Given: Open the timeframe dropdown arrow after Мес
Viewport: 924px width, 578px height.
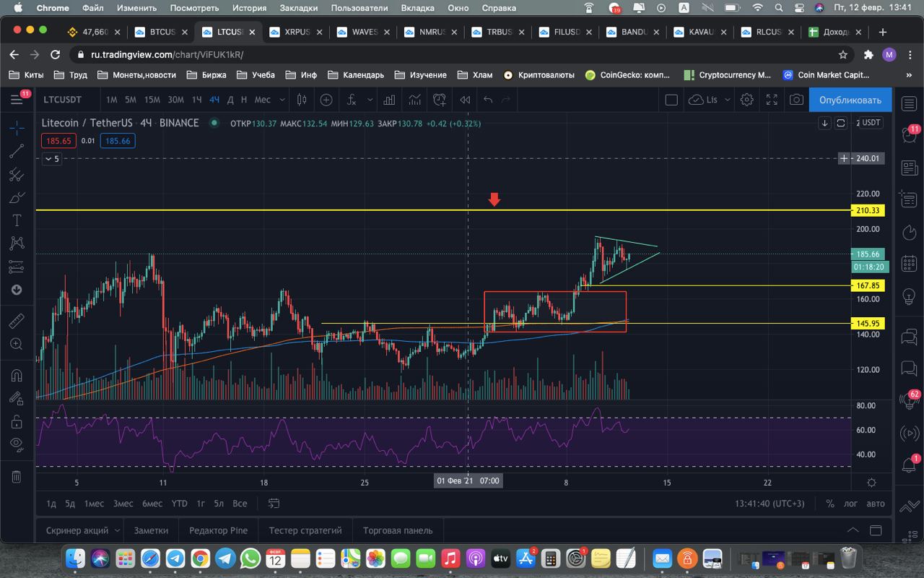Looking at the screenshot, I should point(282,100).
